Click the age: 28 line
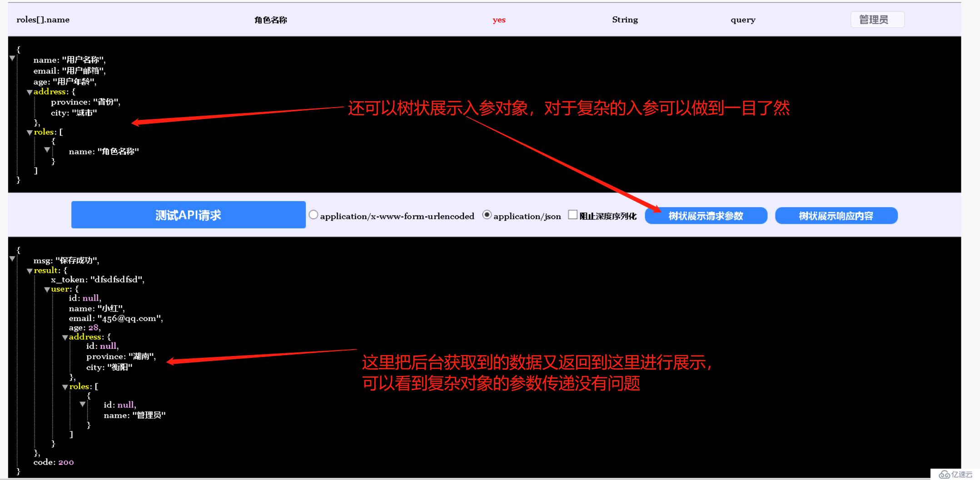980x480 pixels. pos(85,327)
